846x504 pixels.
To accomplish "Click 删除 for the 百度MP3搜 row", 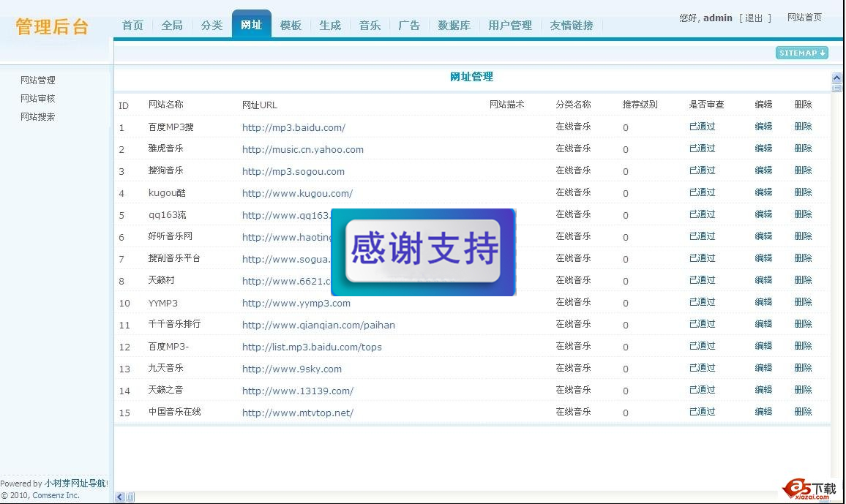I will [x=803, y=127].
